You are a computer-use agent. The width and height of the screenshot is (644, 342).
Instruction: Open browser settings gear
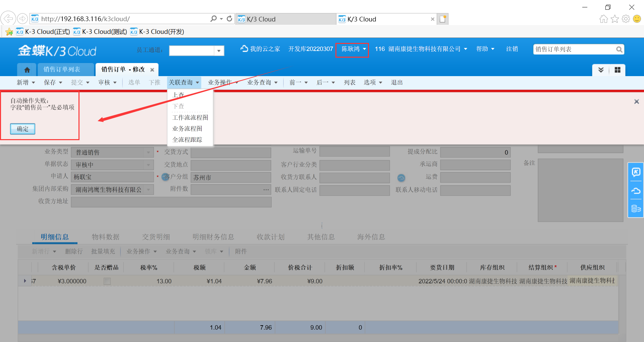pos(626,19)
